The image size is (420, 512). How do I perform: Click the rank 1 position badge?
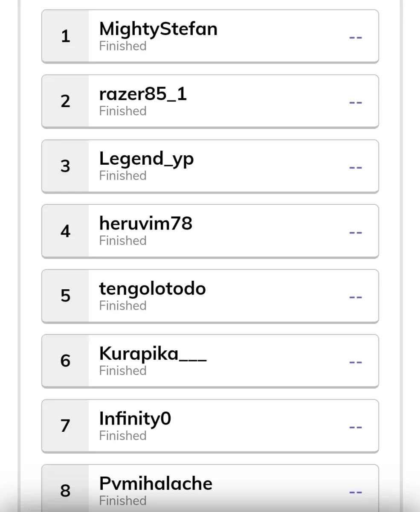(65, 36)
